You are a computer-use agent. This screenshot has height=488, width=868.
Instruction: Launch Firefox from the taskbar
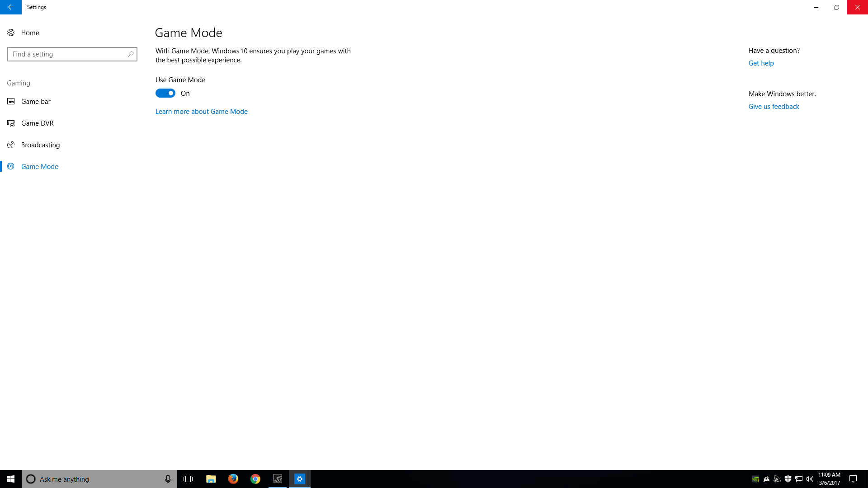tap(233, 479)
